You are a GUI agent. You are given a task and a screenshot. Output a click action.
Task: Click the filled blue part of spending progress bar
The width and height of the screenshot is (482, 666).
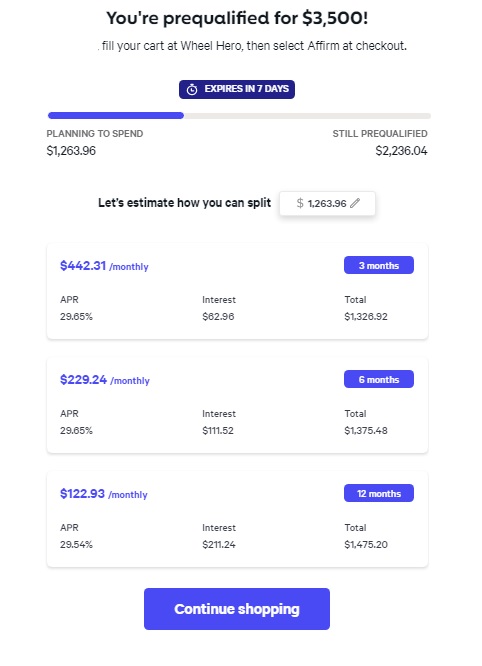coord(116,116)
